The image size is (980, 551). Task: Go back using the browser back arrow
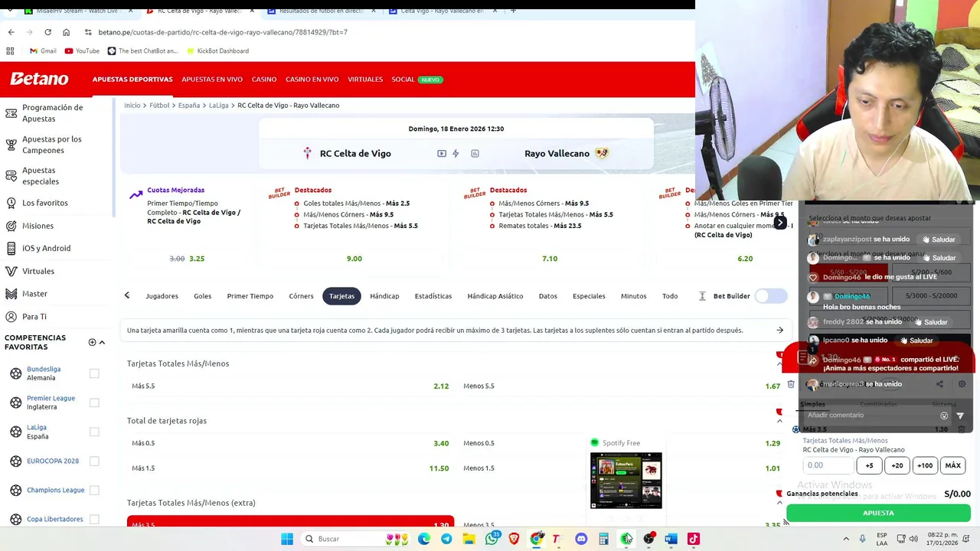(x=11, y=32)
